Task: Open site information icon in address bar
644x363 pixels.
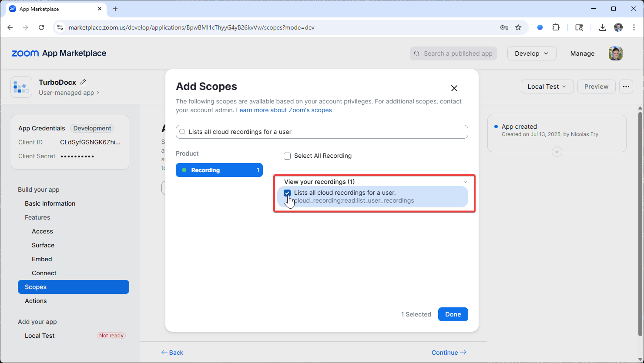Action: [x=60, y=27]
